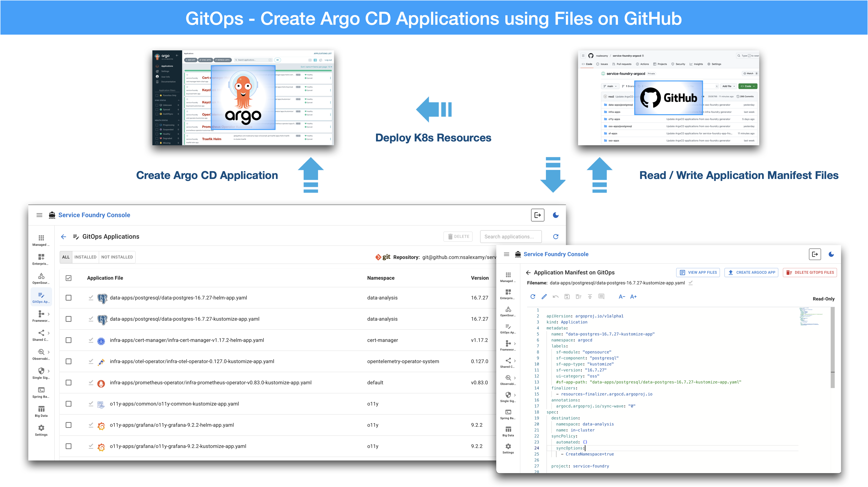Check the data-postgres-16.7.27-kustomize-app.yaml row
868x487 pixels.
pyautogui.click(x=68, y=319)
